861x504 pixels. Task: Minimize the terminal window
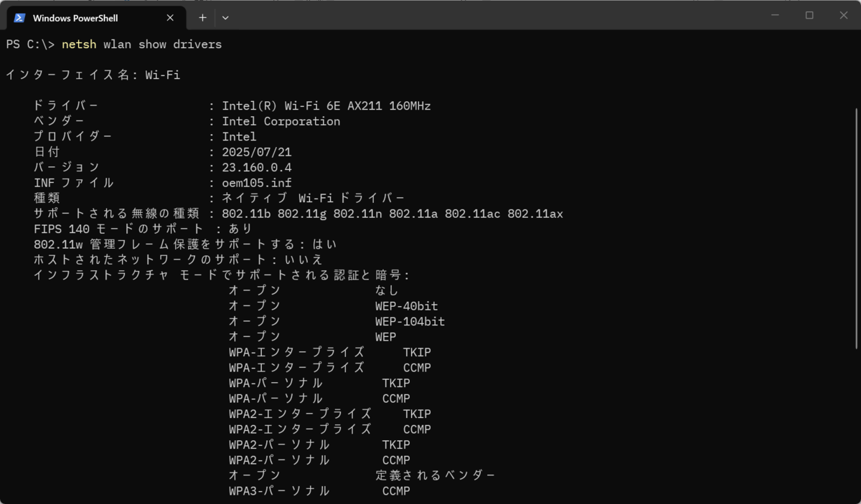tap(776, 15)
